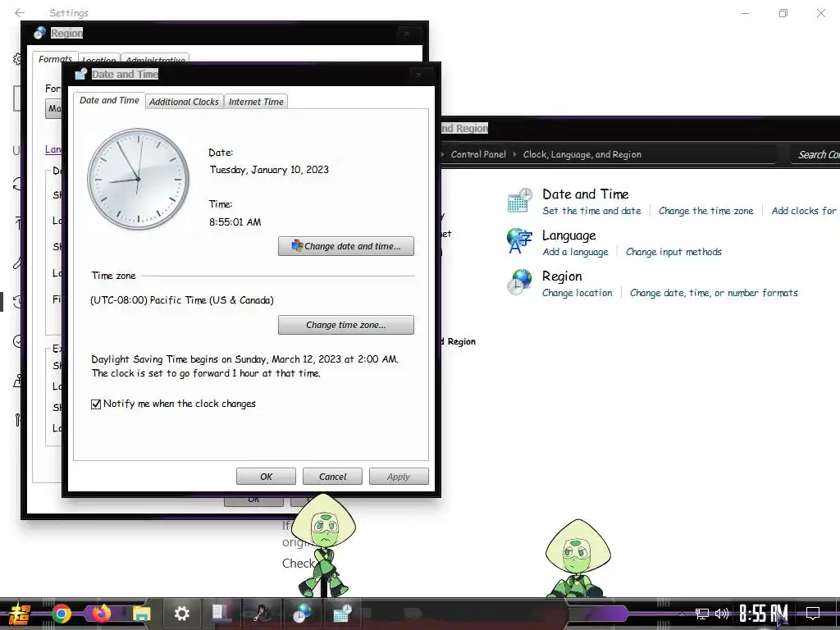Click the Date and Time calendar icon
The height and width of the screenshot is (630, 840).
[x=519, y=200]
